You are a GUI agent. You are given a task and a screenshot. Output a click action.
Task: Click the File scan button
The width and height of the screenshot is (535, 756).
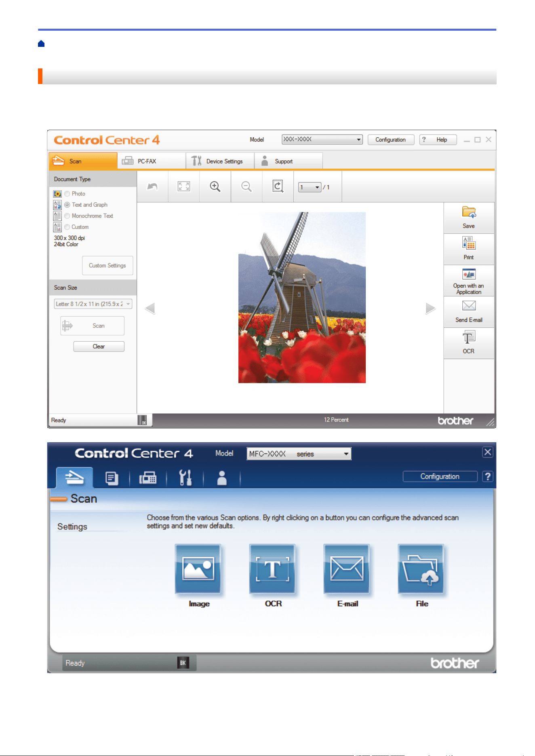(x=421, y=569)
